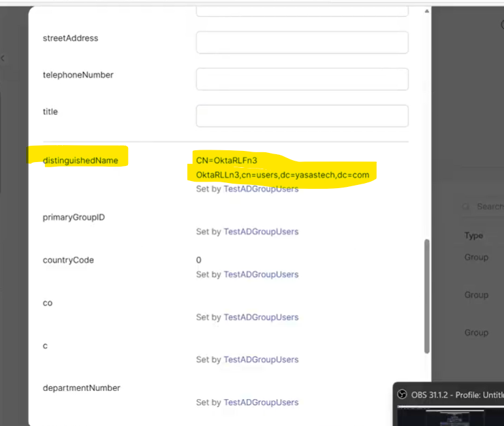Screen dimensions: 504x426
Task: Click TestADGroupUsers link in c row
Action: [x=260, y=359]
